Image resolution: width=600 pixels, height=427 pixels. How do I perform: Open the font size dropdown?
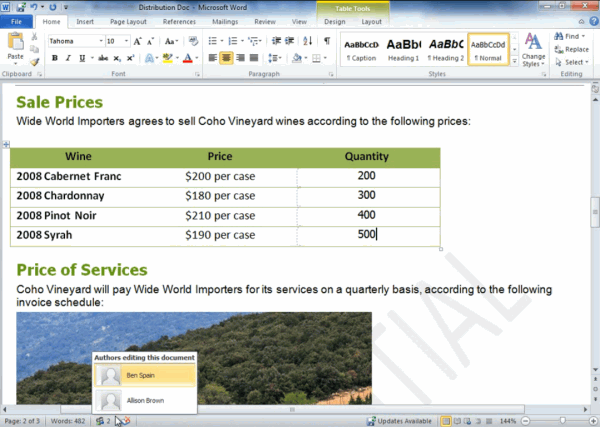(x=126, y=41)
